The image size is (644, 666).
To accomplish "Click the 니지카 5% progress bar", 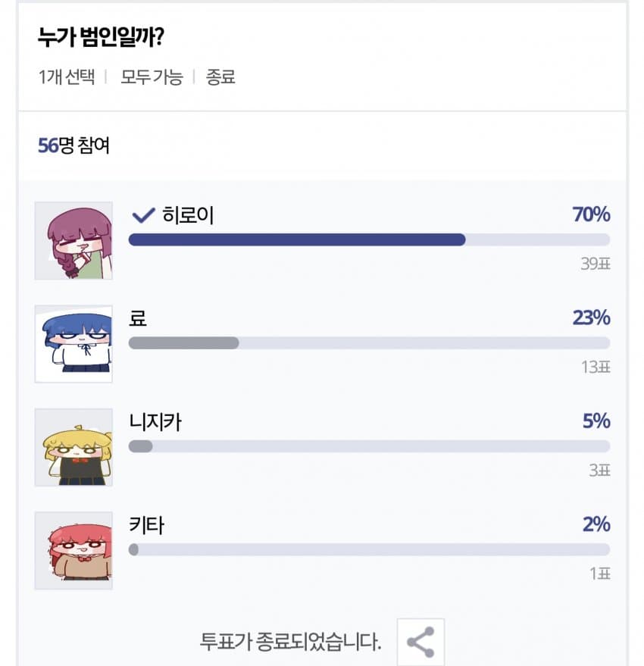I will pyautogui.click(x=369, y=446).
